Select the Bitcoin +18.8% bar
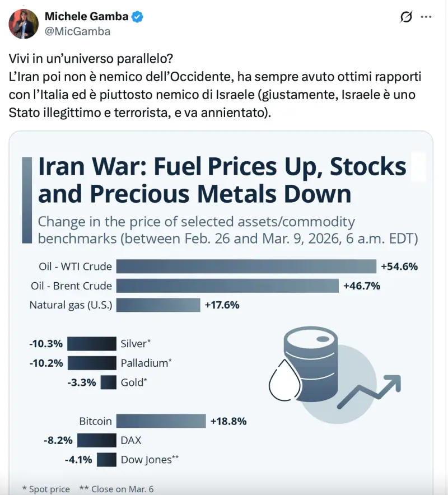The width and height of the screenshot is (448, 495). click(x=161, y=421)
